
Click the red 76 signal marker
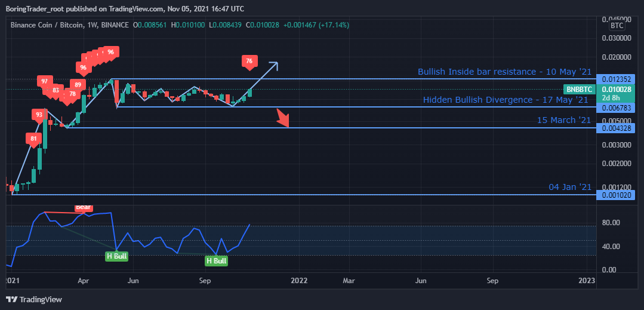tap(249, 61)
